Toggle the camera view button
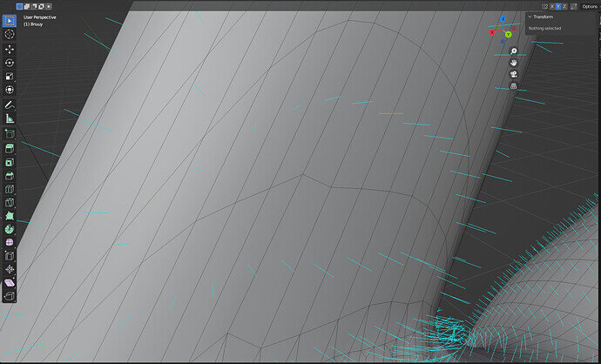601x364 pixels. (514, 74)
